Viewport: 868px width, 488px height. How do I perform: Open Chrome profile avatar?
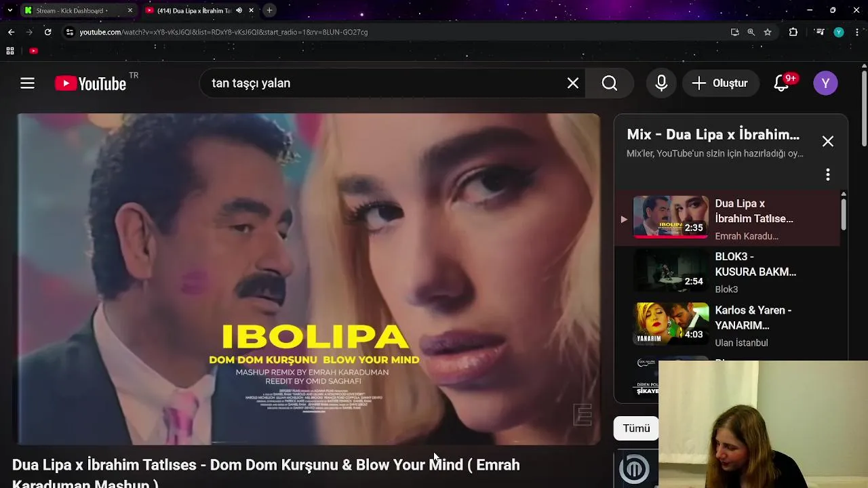coord(839,32)
